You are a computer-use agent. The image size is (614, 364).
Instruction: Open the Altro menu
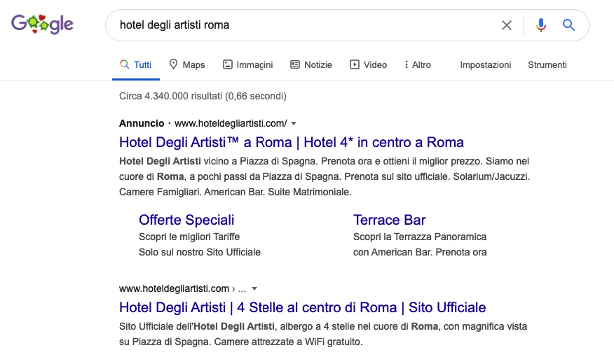pos(418,64)
